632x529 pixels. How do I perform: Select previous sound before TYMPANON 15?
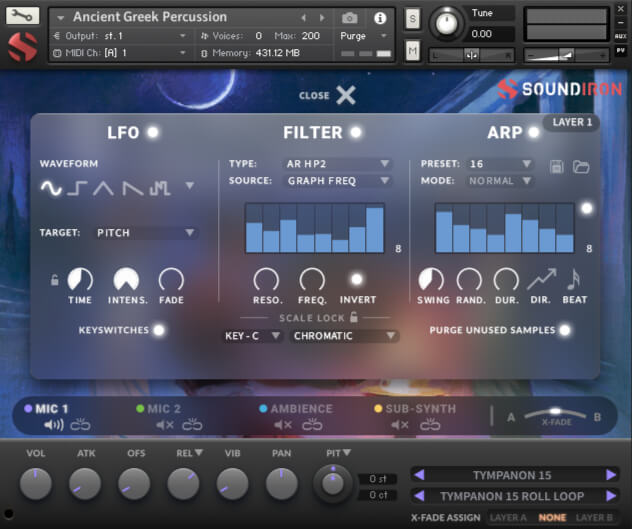(419, 475)
